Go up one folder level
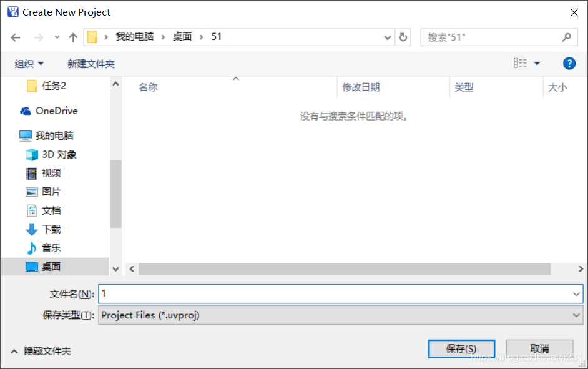 click(x=73, y=37)
